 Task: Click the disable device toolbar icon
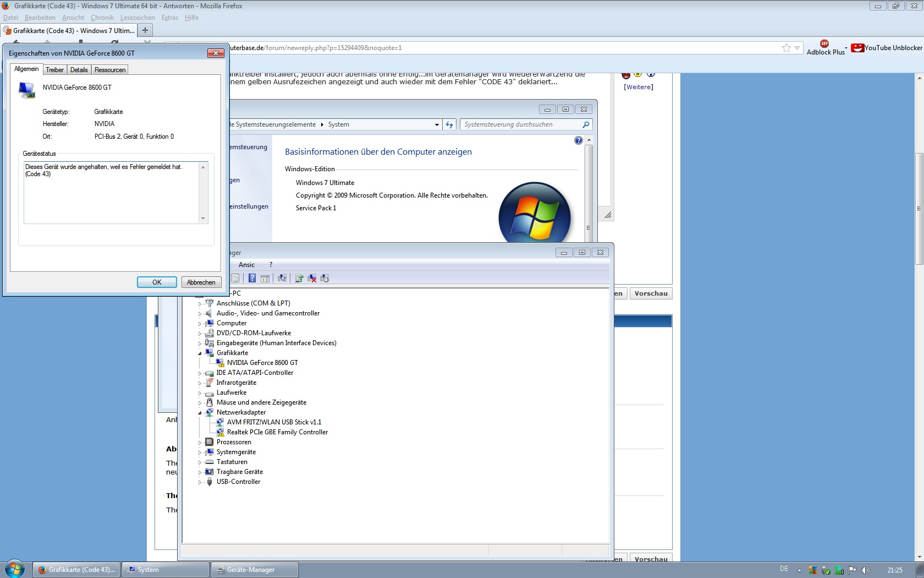(324, 279)
